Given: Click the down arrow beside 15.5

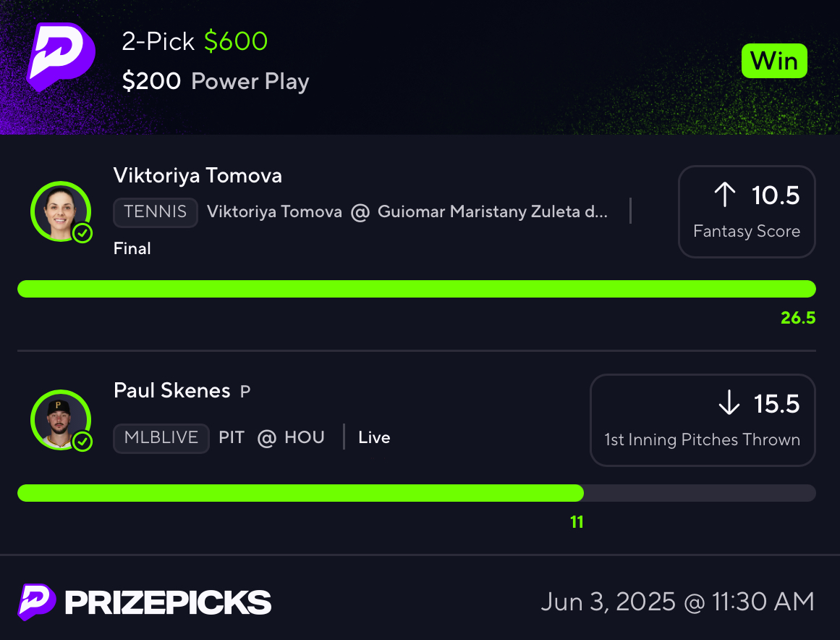Looking at the screenshot, I should point(729,403).
